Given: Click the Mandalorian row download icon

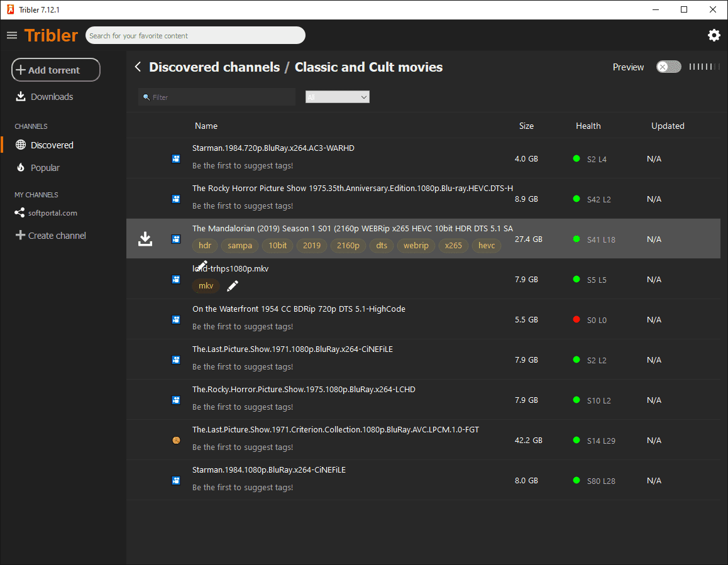Looking at the screenshot, I should (145, 239).
